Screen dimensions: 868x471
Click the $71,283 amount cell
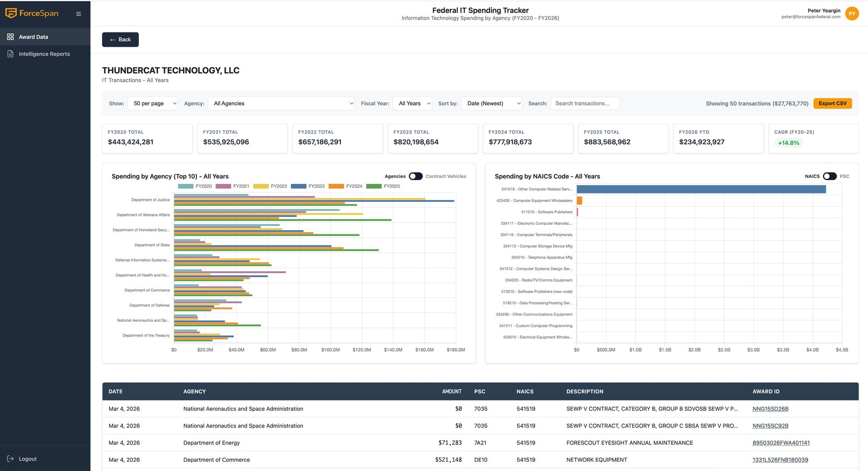coord(450,443)
